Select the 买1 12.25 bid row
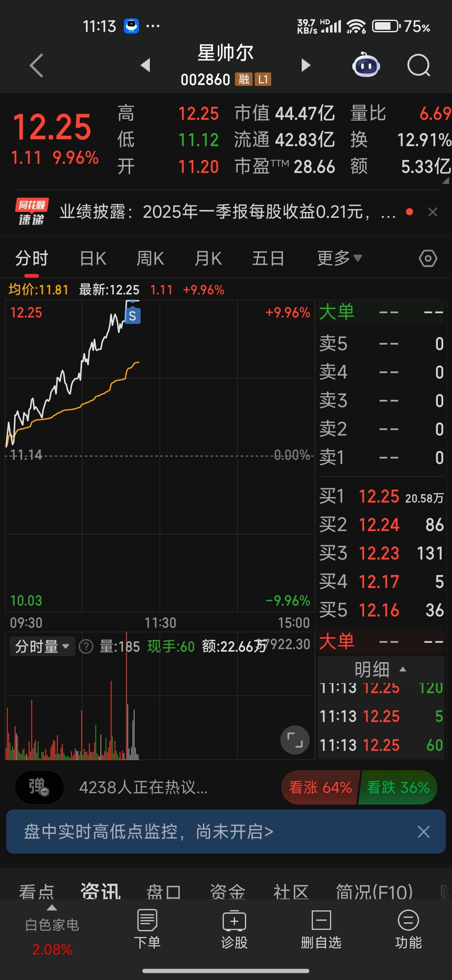Image resolution: width=452 pixels, height=980 pixels. click(x=381, y=497)
